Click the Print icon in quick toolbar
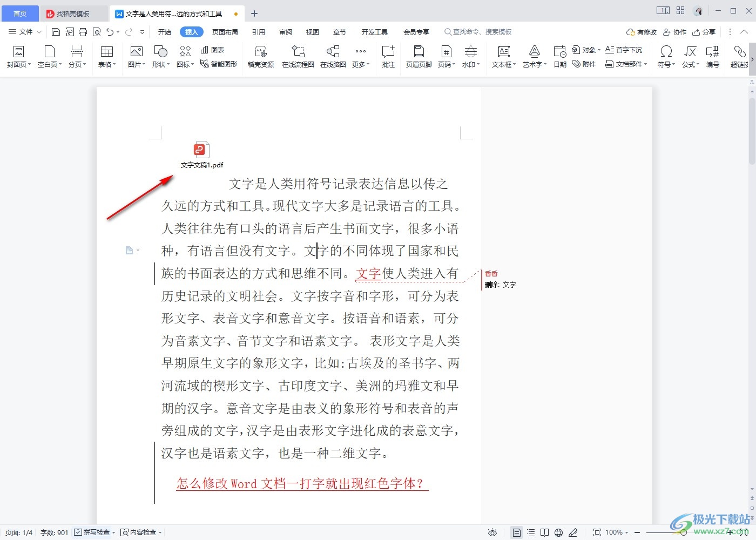756x540 pixels. 83,32
